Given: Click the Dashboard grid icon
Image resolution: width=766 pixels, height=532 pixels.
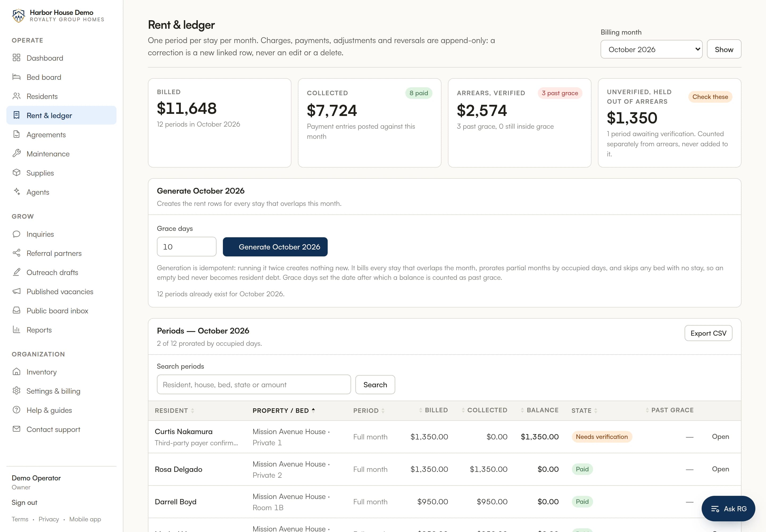Looking at the screenshot, I should (16, 58).
